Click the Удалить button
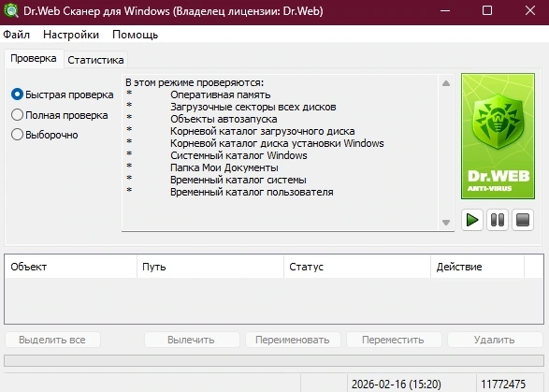 click(x=495, y=340)
